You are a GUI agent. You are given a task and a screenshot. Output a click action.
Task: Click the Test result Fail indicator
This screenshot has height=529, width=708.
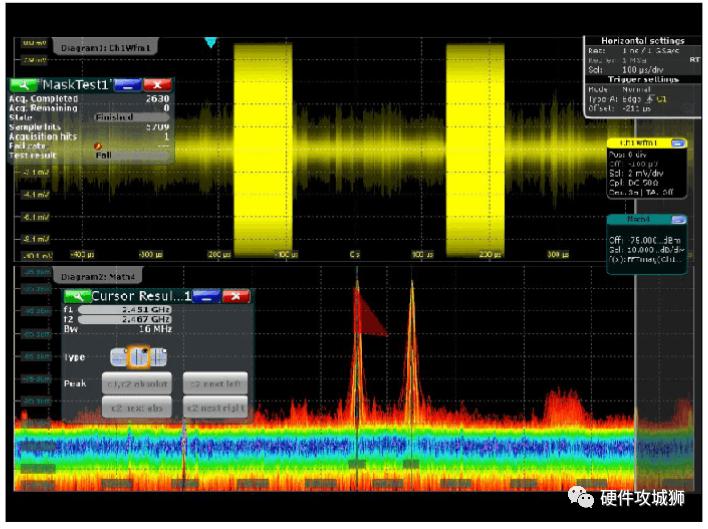(132, 155)
